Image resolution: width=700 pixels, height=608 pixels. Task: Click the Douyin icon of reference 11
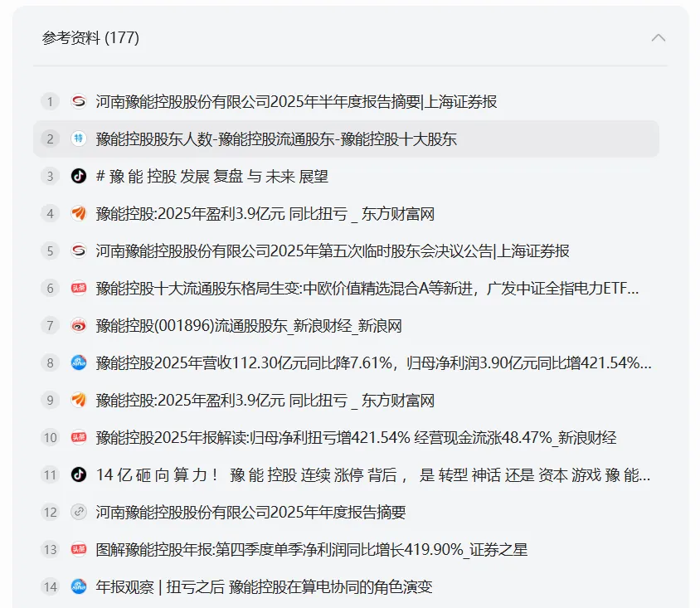[x=79, y=474]
